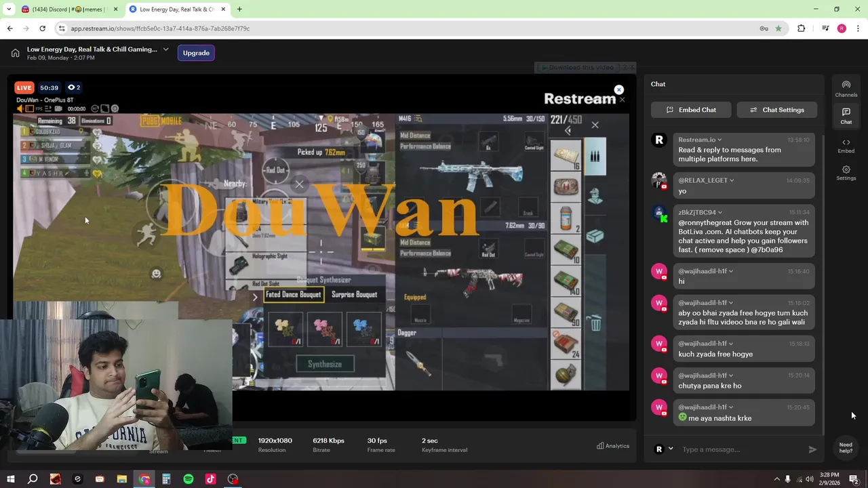The height and width of the screenshot is (488, 868).
Task: Reload the browser page
Action: 42,28
